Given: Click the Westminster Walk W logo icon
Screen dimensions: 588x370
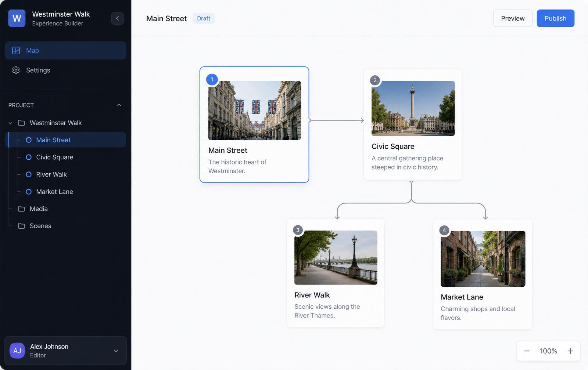Looking at the screenshot, I should pyautogui.click(x=17, y=18).
